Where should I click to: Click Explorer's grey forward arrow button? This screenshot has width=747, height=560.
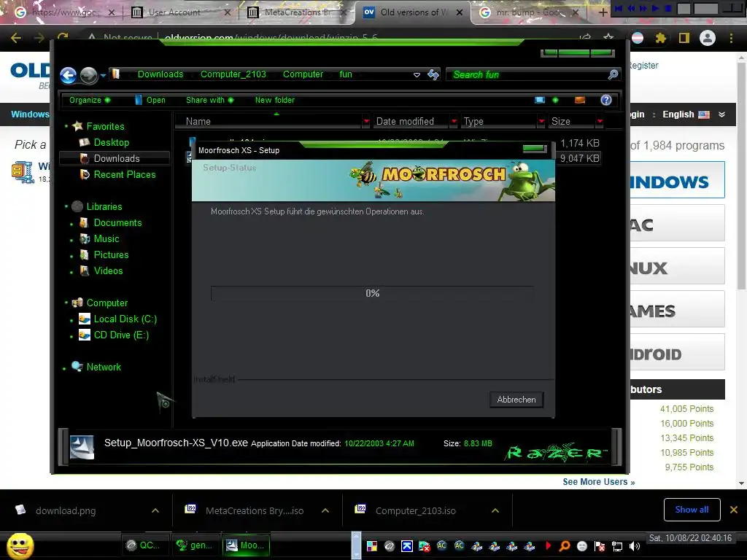tap(88, 75)
